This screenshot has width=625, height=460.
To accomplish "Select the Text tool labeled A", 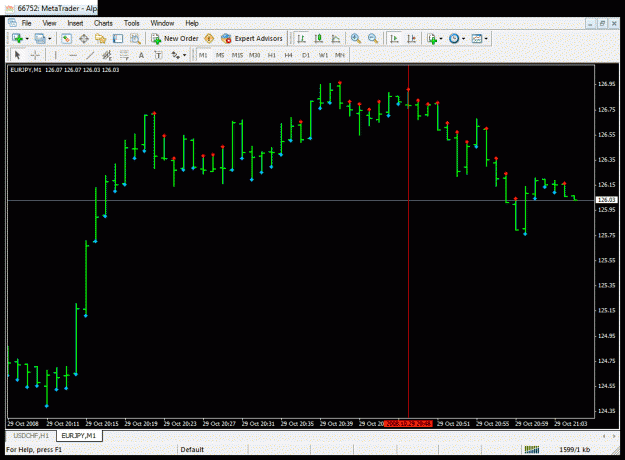I will (x=141, y=55).
